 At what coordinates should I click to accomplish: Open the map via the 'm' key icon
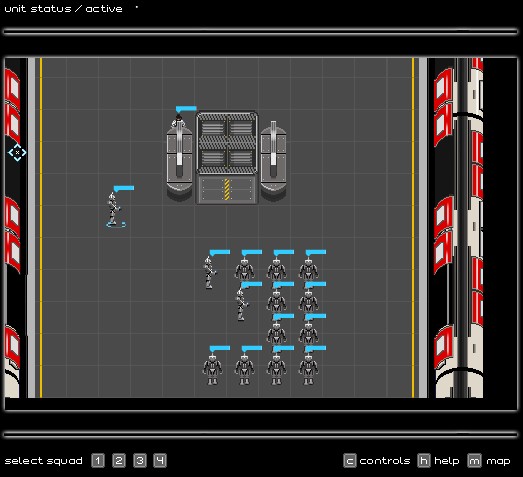coord(474,461)
